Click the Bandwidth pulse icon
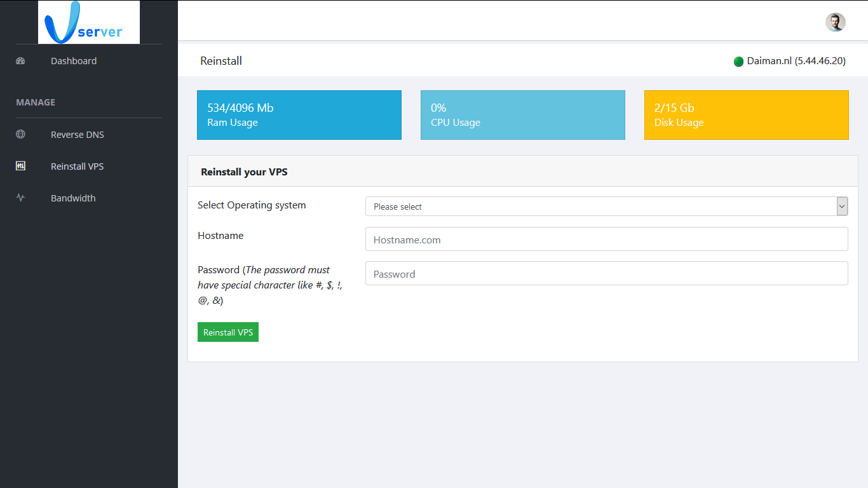This screenshot has height=488, width=868. click(20, 198)
